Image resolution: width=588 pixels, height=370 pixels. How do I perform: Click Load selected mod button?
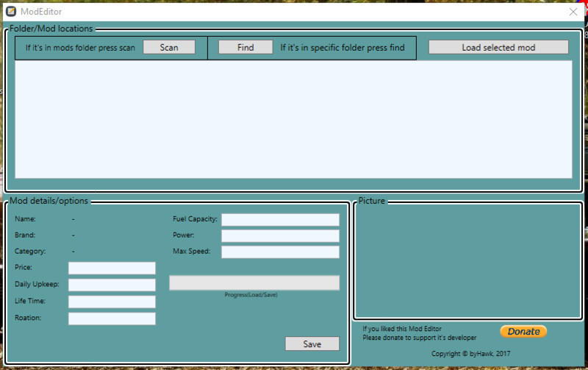tap(498, 47)
